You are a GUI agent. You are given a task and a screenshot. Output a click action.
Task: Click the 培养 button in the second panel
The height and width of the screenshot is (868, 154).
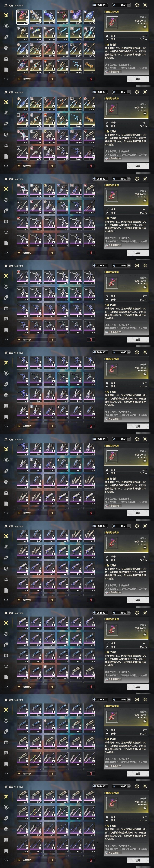coord(138,166)
